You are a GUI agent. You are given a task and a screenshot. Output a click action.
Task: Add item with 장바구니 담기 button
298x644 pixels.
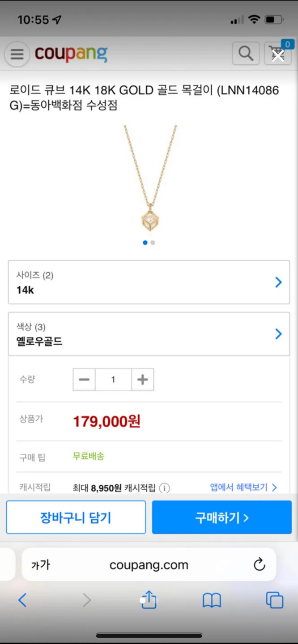click(x=76, y=517)
